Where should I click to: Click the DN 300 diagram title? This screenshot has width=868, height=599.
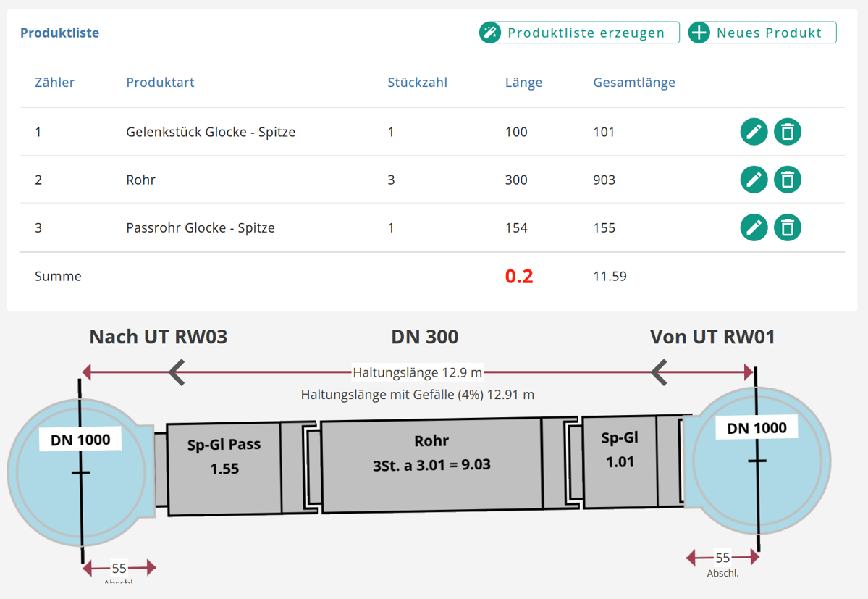click(x=425, y=337)
